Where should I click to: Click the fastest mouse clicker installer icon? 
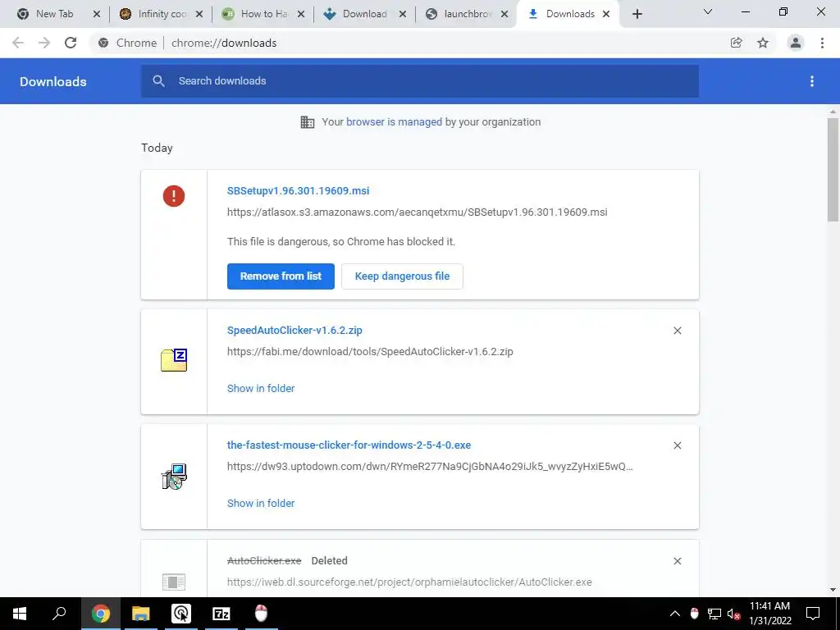174,477
